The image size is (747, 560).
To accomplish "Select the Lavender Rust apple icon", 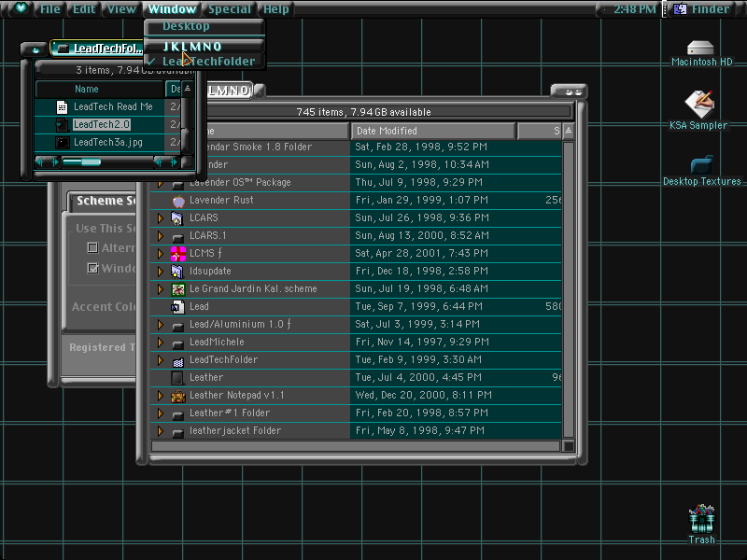I will (x=178, y=201).
